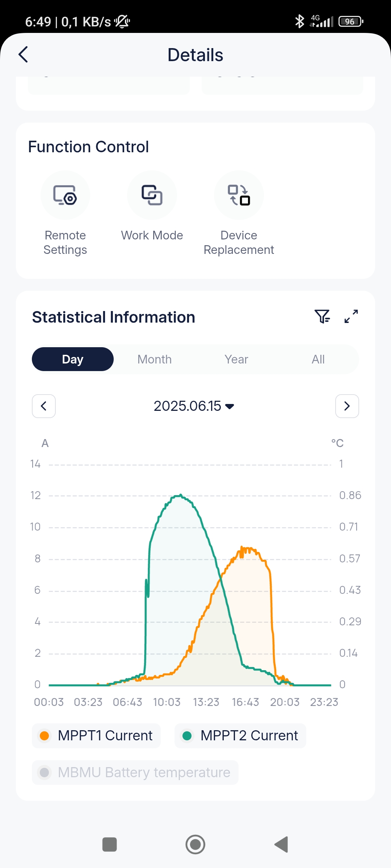Screen dimensions: 391x868
Task: Go to the next day
Action: point(347,406)
